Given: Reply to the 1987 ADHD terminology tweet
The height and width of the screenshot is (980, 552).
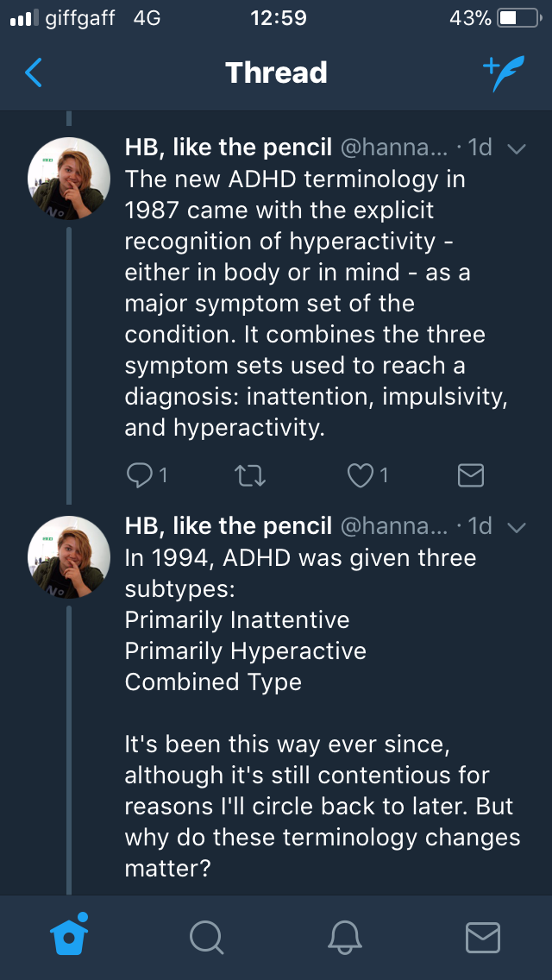Looking at the screenshot, I should [x=139, y=474].
